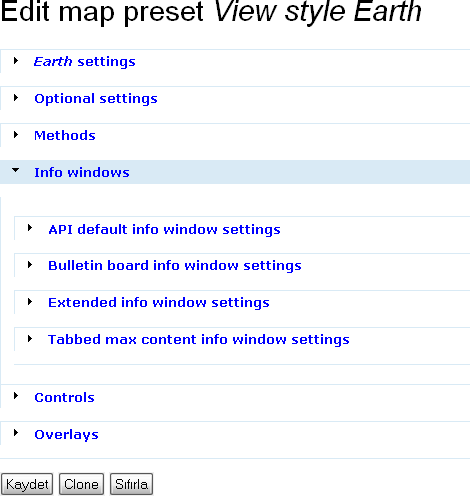This screenshot has height=500, width=470.
Task: Collapse the Info windows arrow
Action: click(15, 170)
